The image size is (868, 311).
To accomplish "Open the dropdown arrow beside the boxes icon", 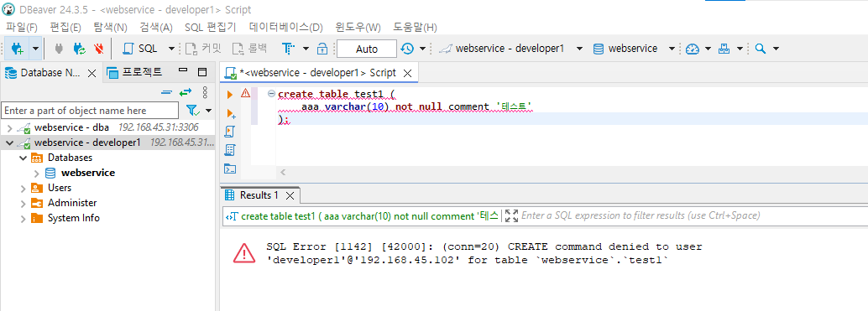I will 740,49.
